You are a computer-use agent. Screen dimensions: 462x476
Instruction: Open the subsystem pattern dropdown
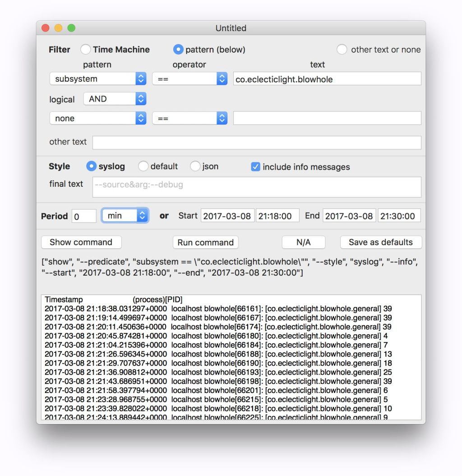(x=98, y=79)
